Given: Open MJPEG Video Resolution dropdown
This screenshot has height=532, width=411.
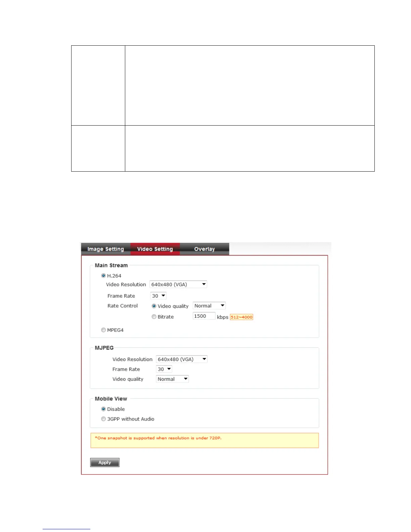Looking at the screenshot, I should pos(182,359).
